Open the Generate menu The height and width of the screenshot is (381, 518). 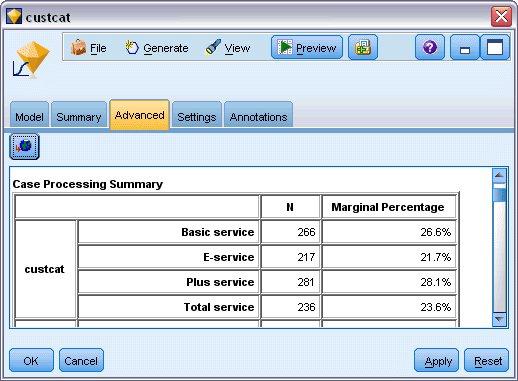[156, 48]
